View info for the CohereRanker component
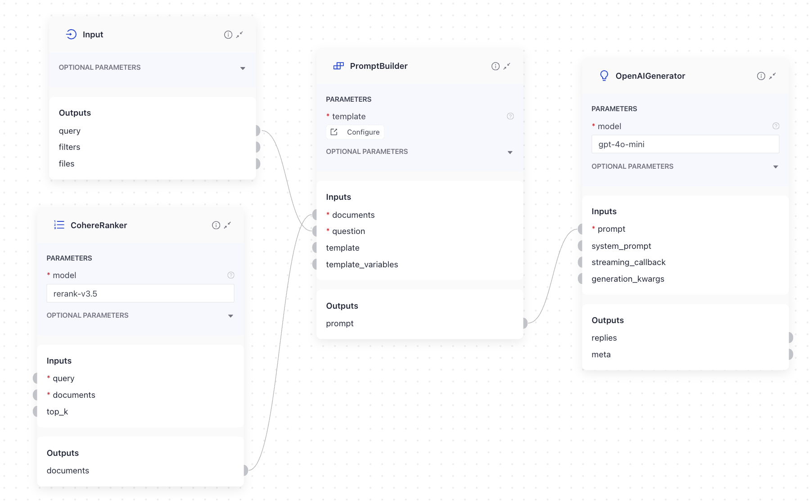The height and width of the screenshot is (504, 812). (x=216, y=225)
